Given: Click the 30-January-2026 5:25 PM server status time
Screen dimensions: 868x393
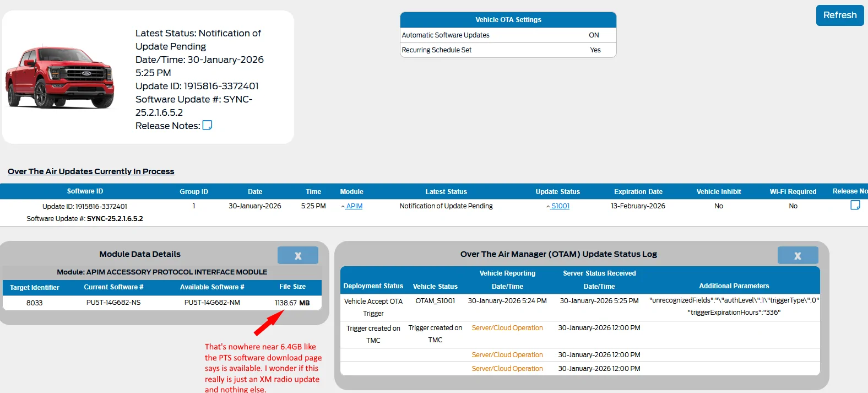Looking at the screenshot, I should coord(599,301).
